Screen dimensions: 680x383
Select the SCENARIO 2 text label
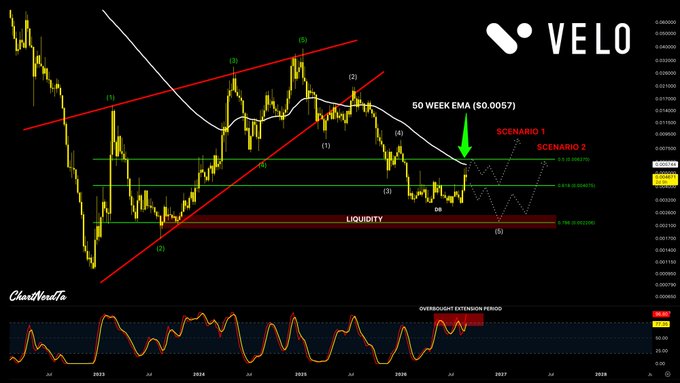pos(561,147)
